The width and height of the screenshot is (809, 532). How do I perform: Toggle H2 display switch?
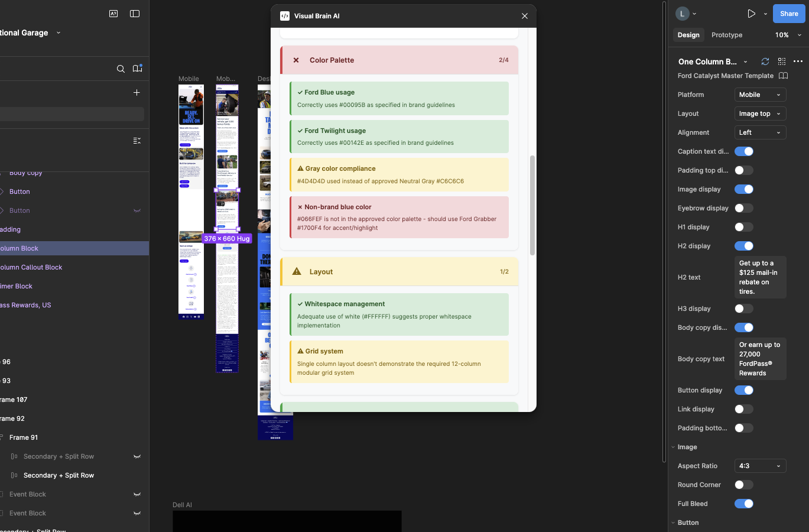(744, 246)
